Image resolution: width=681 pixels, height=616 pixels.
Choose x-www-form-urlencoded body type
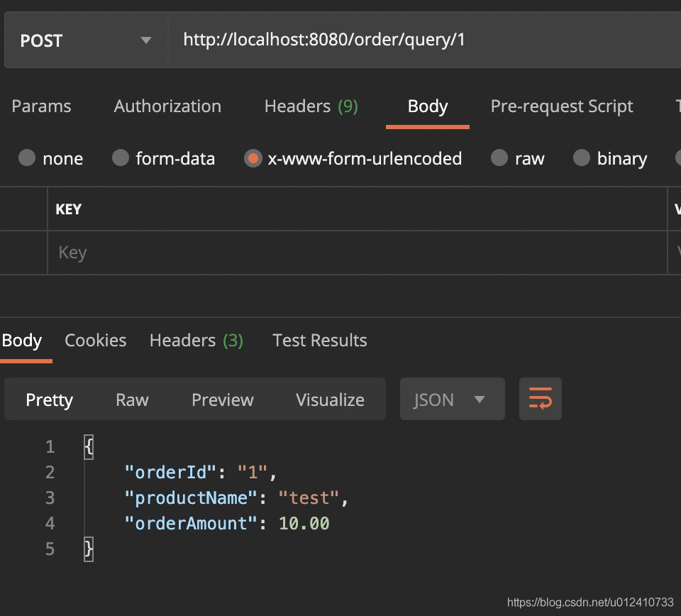(253, 158)
